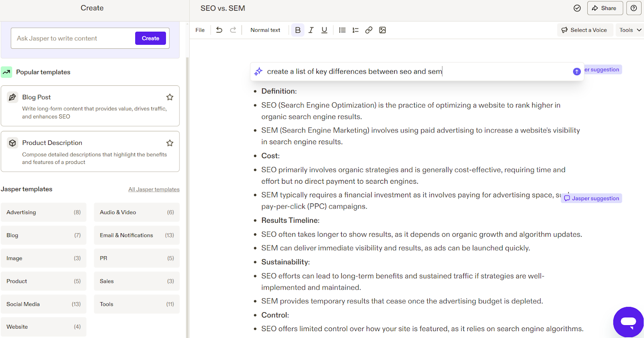Select the PR template category
The image size is (644, 338).
(x=137, y=258)
